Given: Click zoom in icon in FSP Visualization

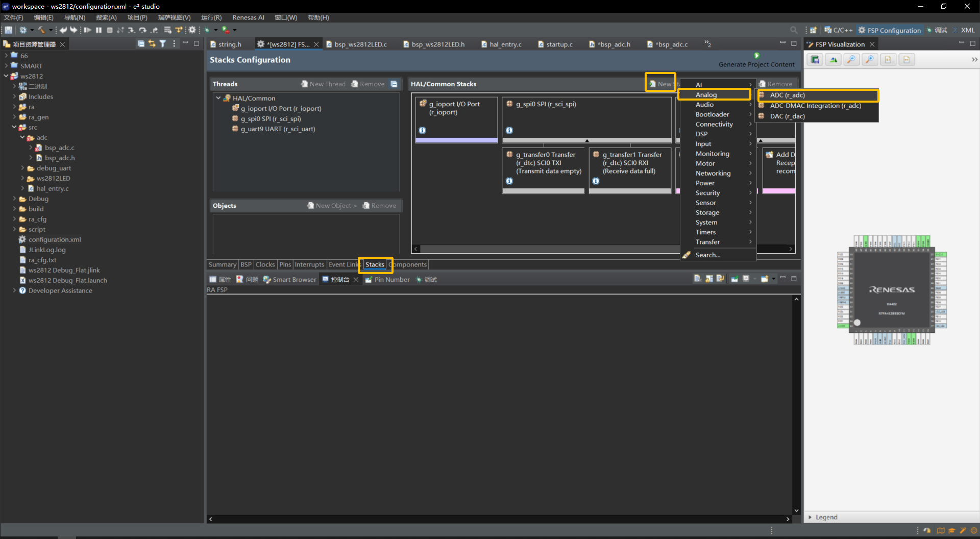Looking at the screenshot, I should pyautogui.click(x=870, y=60).
